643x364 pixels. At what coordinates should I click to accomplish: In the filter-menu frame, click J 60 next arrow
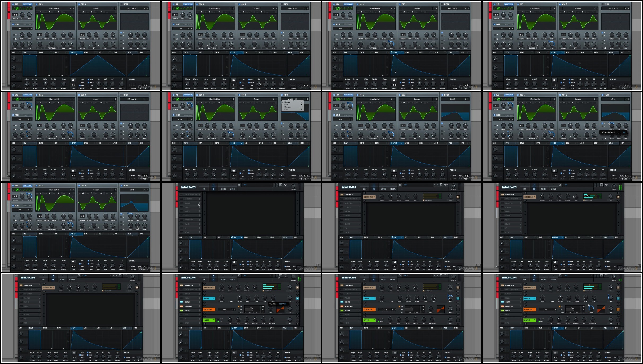click(x=191, y=119)
